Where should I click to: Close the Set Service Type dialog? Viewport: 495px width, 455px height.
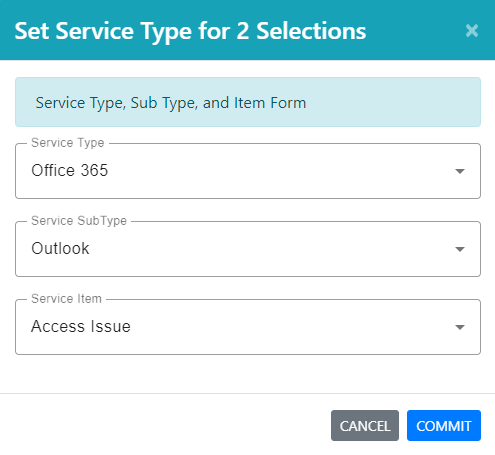[x=472, y=31]
